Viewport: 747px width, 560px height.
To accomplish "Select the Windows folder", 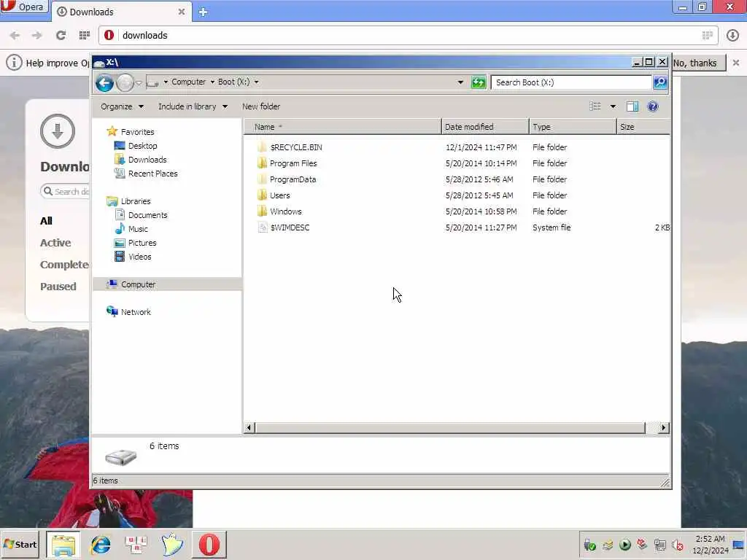I will 285,211.
